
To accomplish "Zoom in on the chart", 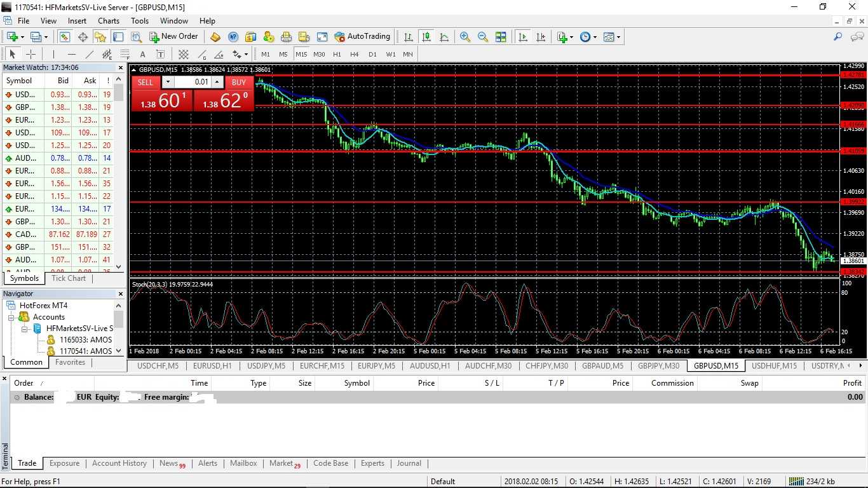I will coord(465,37).
